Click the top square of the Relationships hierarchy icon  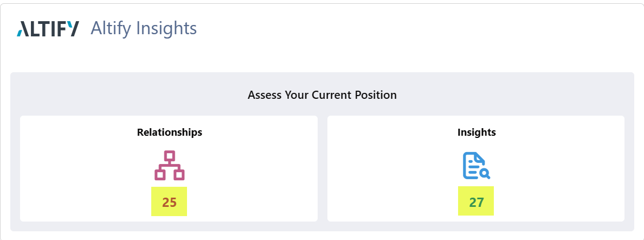(x=169, y=156)
